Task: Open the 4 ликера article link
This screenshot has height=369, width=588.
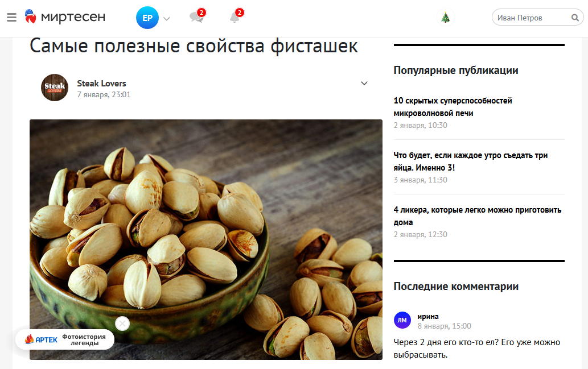Action: 478,216
